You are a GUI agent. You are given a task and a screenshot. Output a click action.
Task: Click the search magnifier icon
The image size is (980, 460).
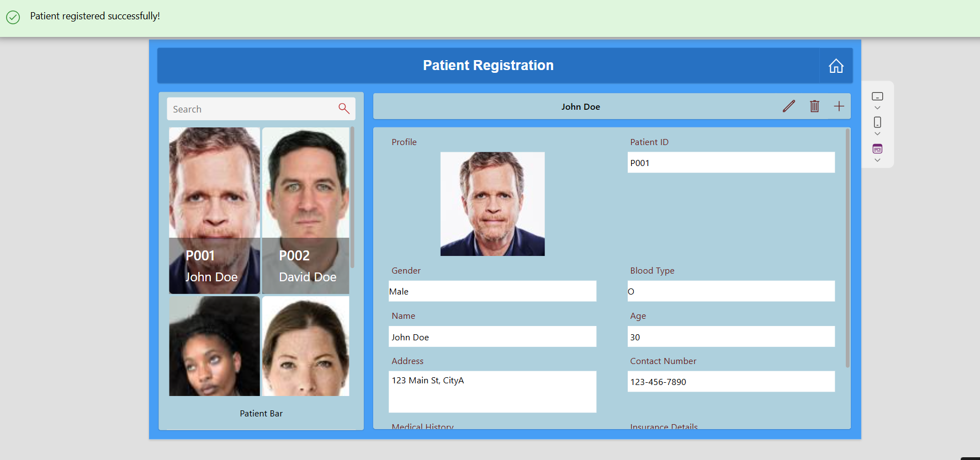[x=343, y=109]
